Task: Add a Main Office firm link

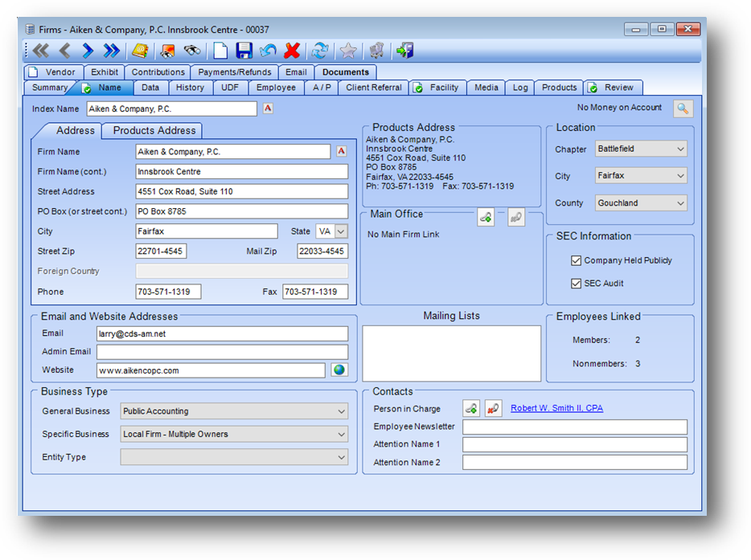Action: [486, 217]
